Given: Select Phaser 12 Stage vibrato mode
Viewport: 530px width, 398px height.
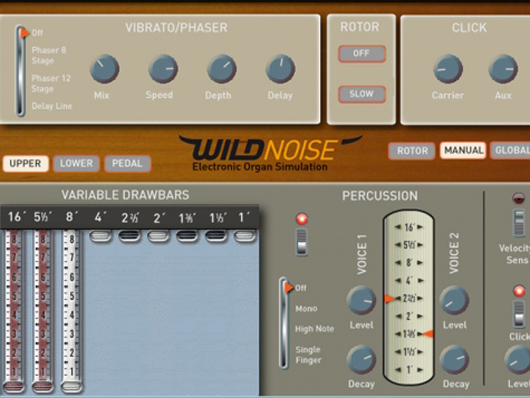Looking at the screenshot, I should [x=51, y=84].
